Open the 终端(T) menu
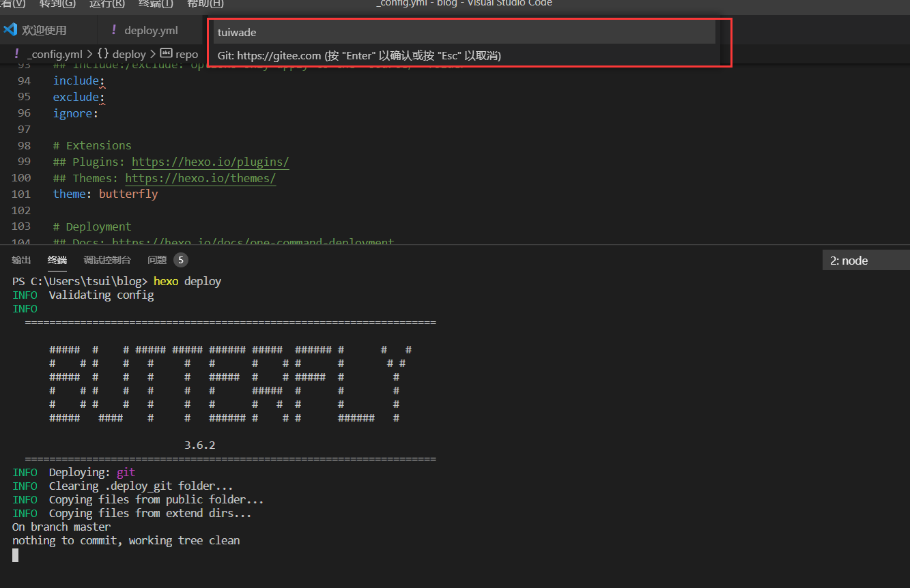The width and height of the screenshot is (910, 588). click(x=156, y=3)
